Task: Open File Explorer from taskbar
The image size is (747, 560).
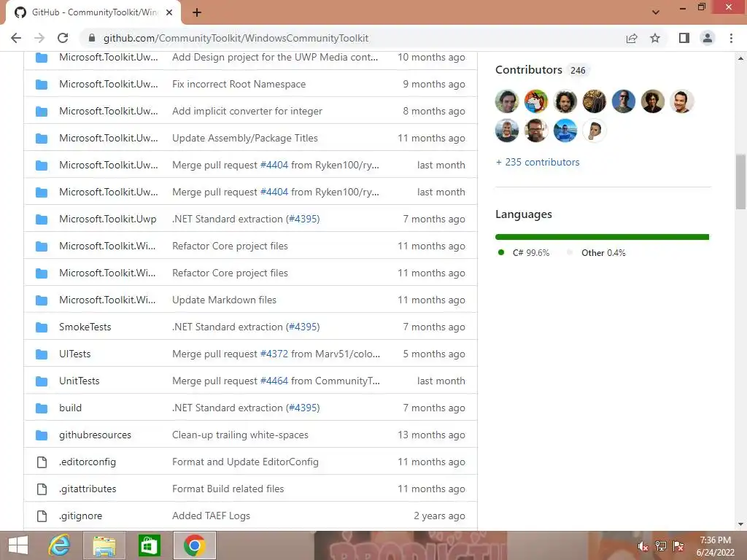Action: click(x=104, y=545)
